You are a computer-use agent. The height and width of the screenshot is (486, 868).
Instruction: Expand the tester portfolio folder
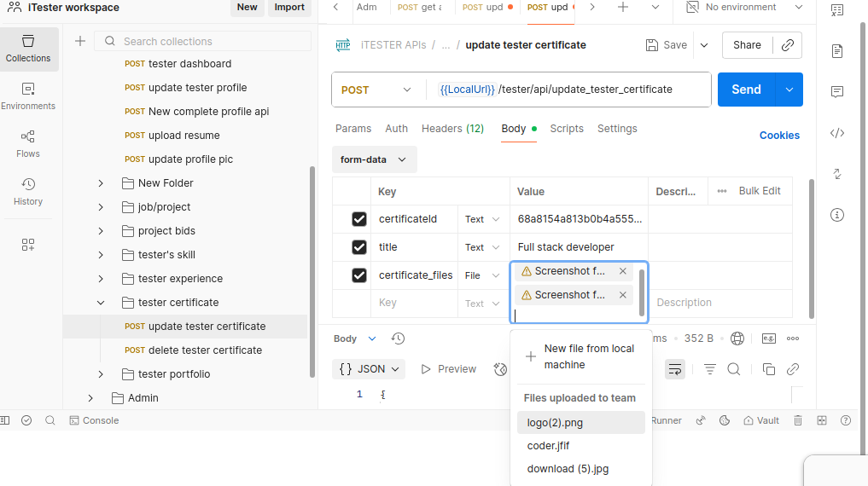click(x=101, y=374)
